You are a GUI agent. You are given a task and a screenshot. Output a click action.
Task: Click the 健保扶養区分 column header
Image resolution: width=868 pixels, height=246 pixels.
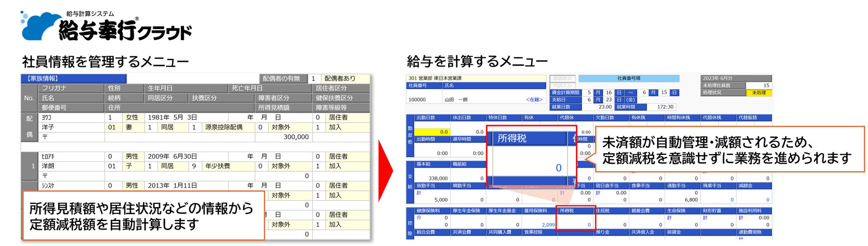pos(341,98)
